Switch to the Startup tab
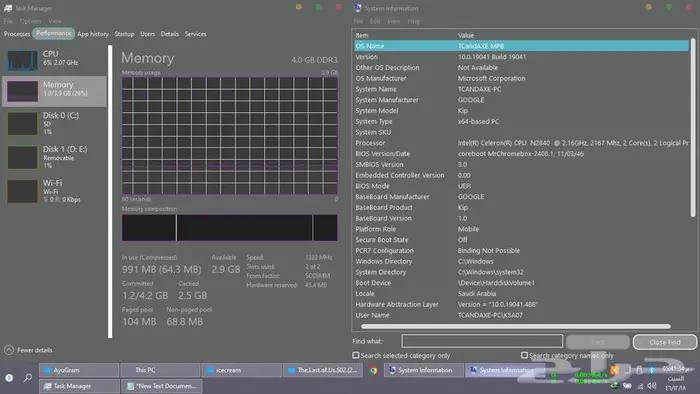Viewport: 700px width, 394px height. (124, 34)
